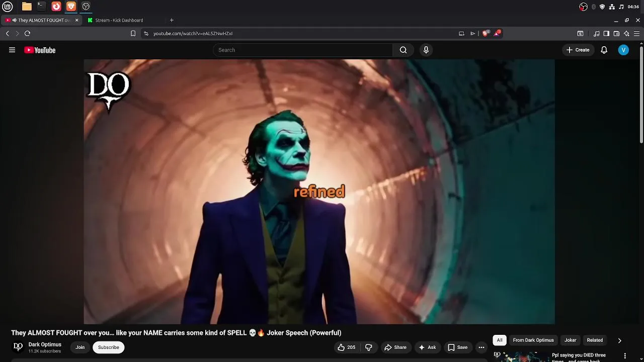
Task: Reload the current page
Action: [x=27, y=34]
